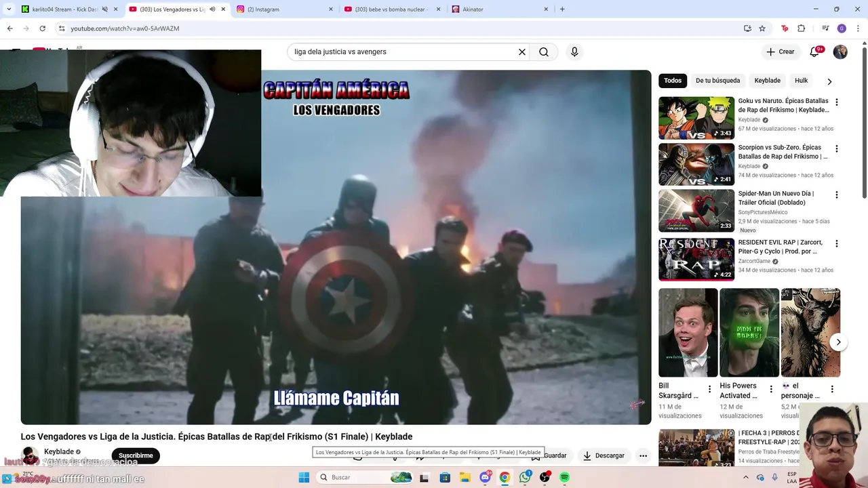Viewport: 868px width, 488px height.
Task: Select the Todos filter chip
Action: click(673, 81)
